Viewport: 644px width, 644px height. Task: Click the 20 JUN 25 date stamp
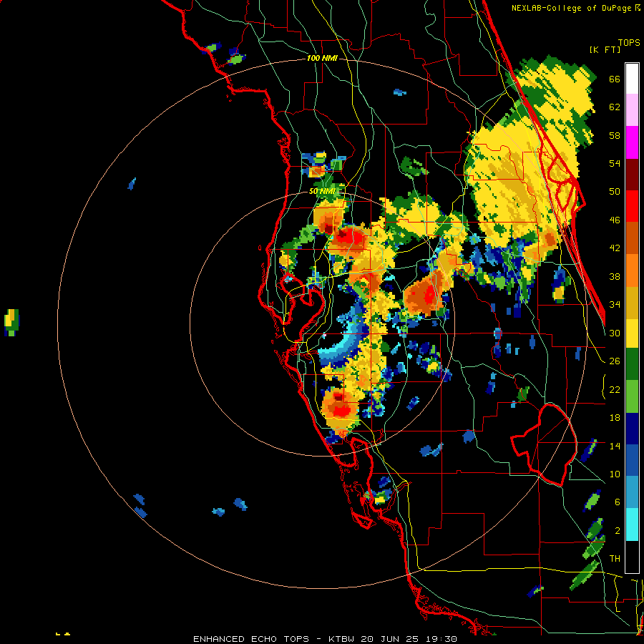tap(390, 639)
